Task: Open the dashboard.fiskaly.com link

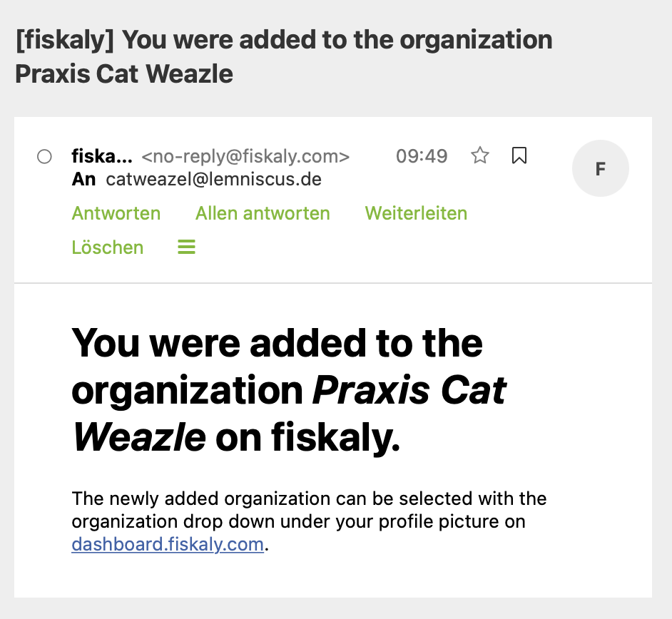Action: pyautogui.click(x=168, y=545)
